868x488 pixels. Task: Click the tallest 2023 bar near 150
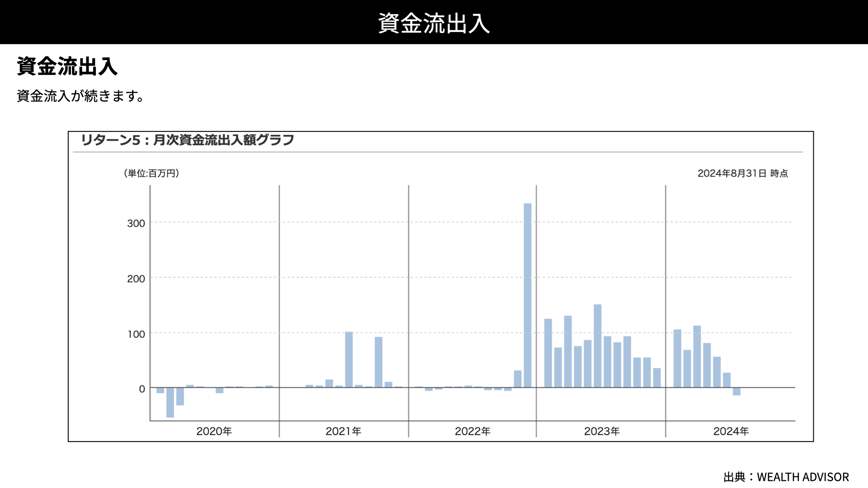pos(598,346)
